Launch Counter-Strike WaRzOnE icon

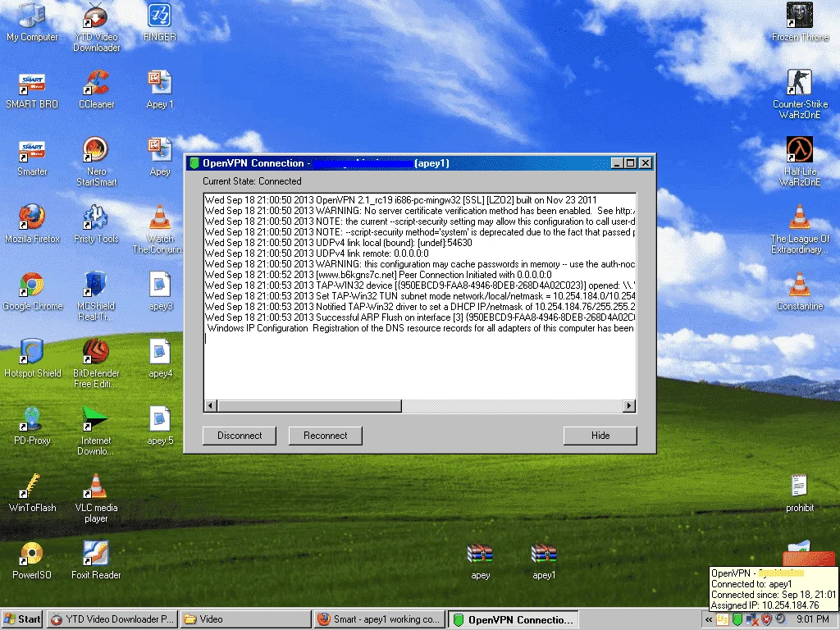(x=800, y=95)
